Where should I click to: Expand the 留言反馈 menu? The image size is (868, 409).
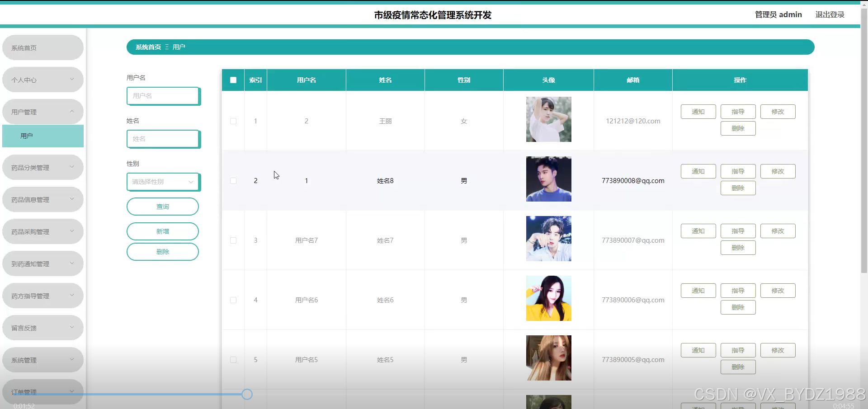coord(43,328)
